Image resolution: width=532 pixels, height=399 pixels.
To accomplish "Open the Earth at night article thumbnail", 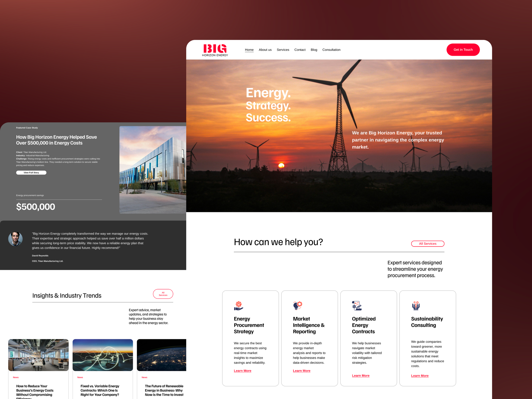I will [161, 355].
